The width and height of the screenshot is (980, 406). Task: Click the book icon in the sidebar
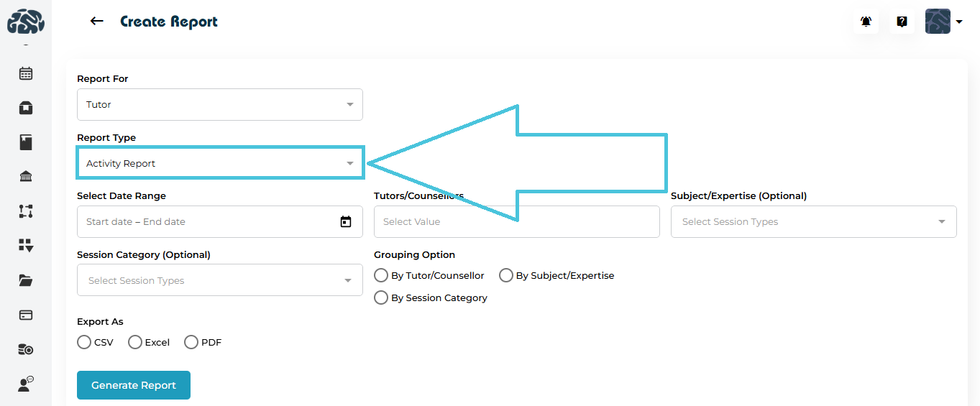26,142
